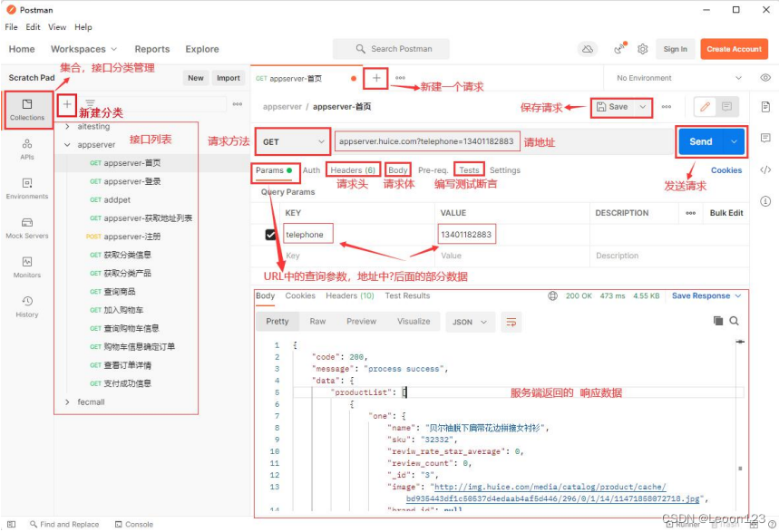Open settings gear icon in header

click(x=642, y=49)
